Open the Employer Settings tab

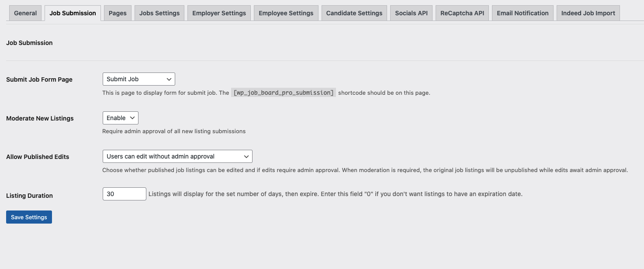(x=219, y=13)
